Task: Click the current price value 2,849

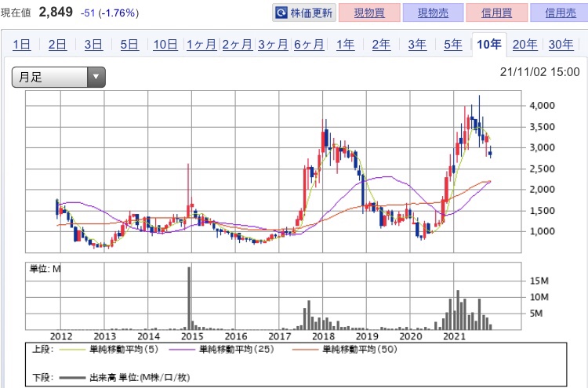Action: coord(56,13)
